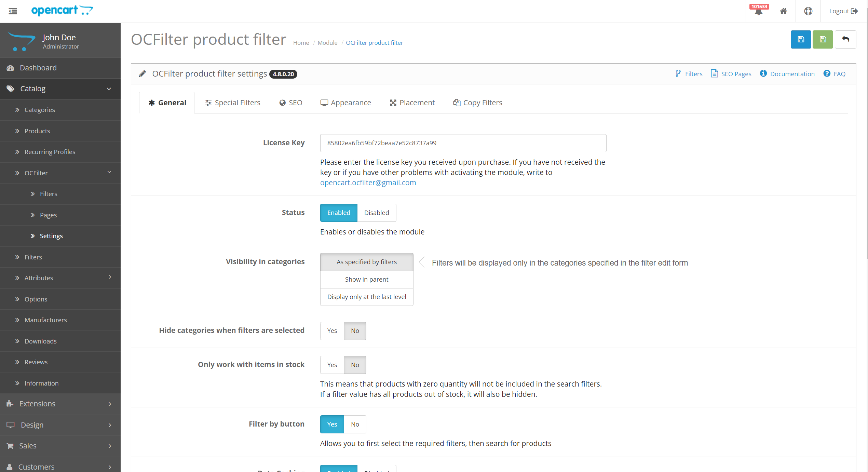Open the Placement tab
The width and height of the screenshot is (868, 472).
tap(412, 103)
